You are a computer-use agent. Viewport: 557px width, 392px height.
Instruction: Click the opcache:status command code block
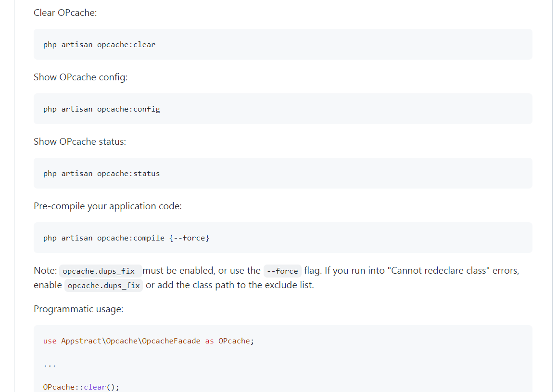101,174
